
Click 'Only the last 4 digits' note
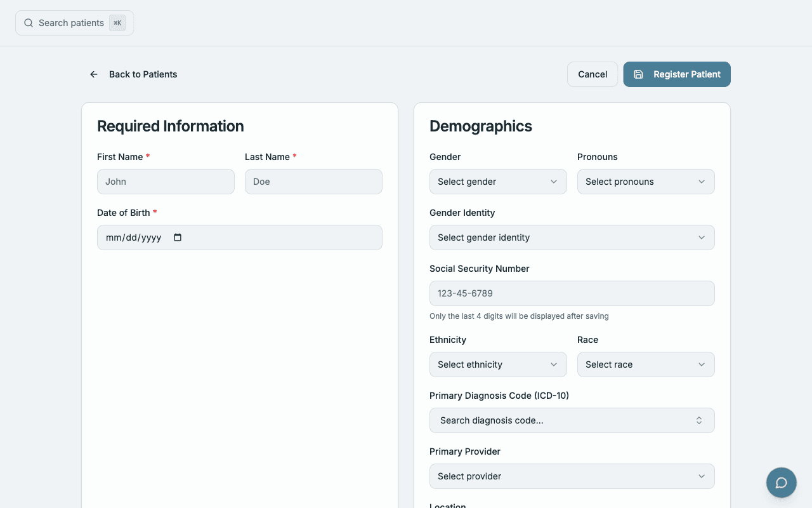tap(519, 316)
